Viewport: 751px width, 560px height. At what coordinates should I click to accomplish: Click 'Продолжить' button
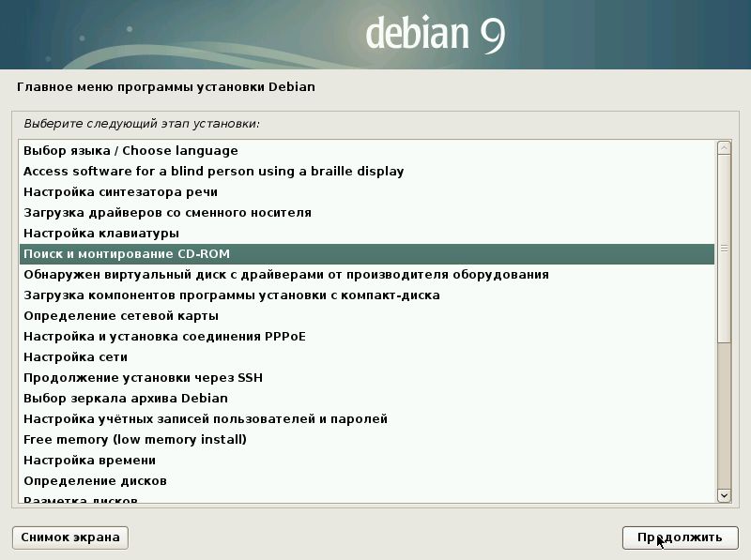tap(680, 537)
